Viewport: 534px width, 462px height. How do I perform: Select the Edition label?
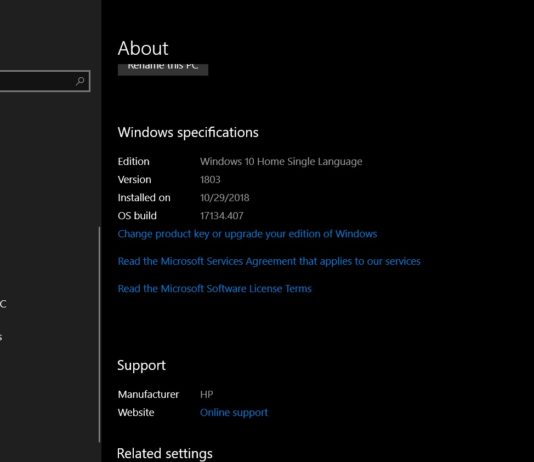pos(134,161)
